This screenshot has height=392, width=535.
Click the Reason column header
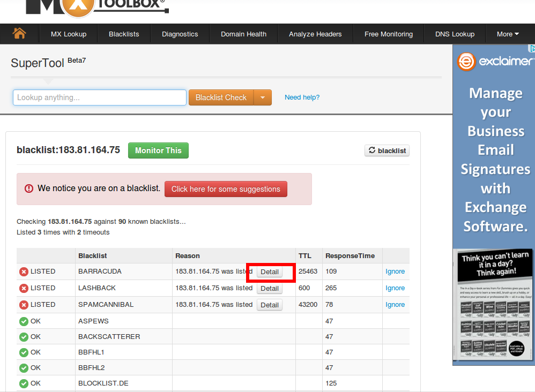(188, 255)
